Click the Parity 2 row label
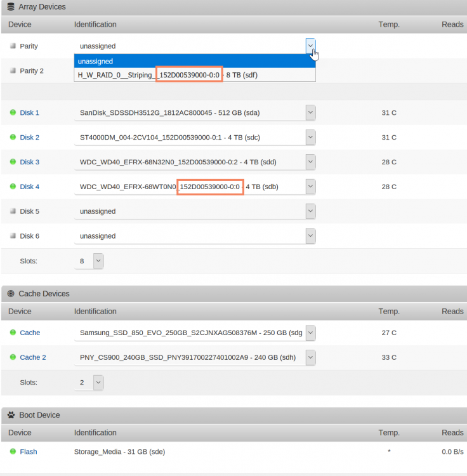 tap(32, 70)
